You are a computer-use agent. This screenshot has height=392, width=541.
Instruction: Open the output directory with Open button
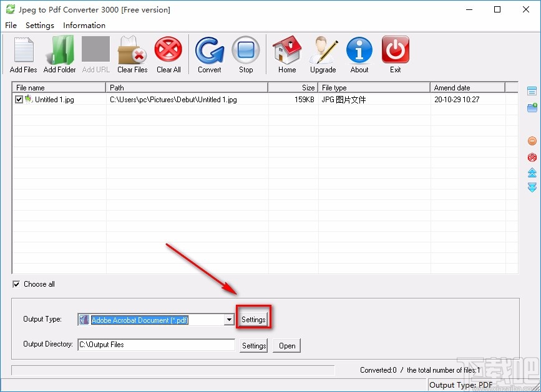[x=286, y=345]
